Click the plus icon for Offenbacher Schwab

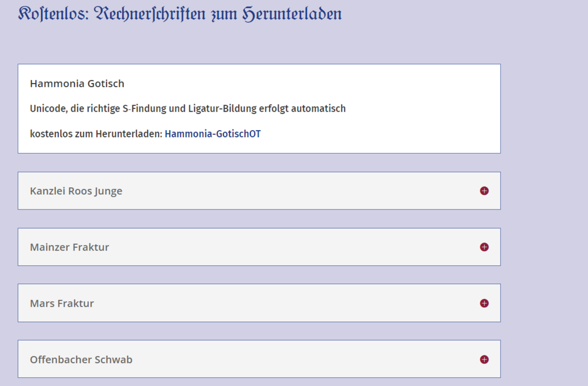[x=484, y=360]
